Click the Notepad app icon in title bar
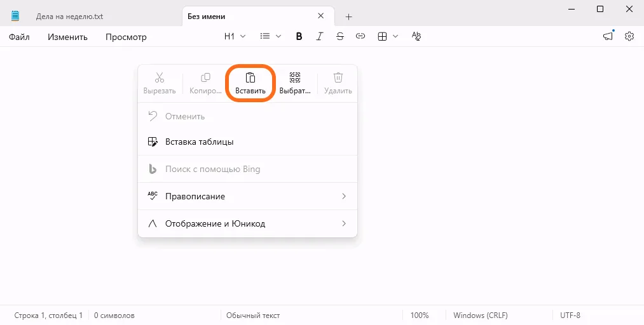This screenshot has width=644, height=325. coord(16,17)
